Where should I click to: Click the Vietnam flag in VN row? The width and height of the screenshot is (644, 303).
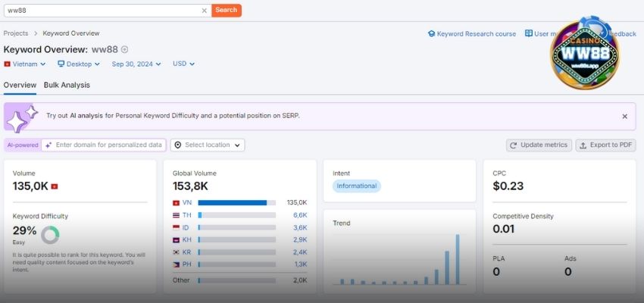click(x=177, y=203)
